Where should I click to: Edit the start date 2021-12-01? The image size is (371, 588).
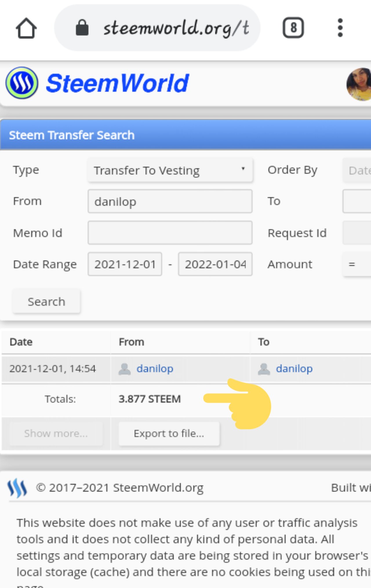[x=125, y=264]
